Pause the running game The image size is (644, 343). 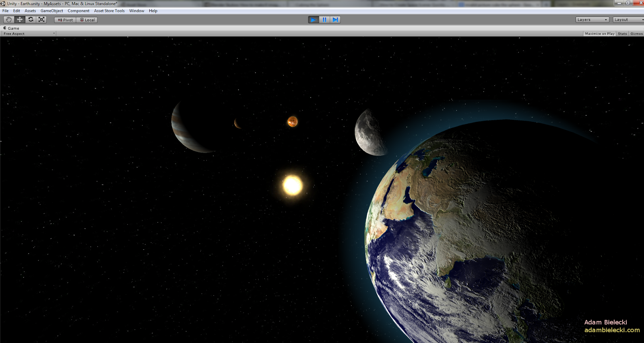(x=324, y=20)
